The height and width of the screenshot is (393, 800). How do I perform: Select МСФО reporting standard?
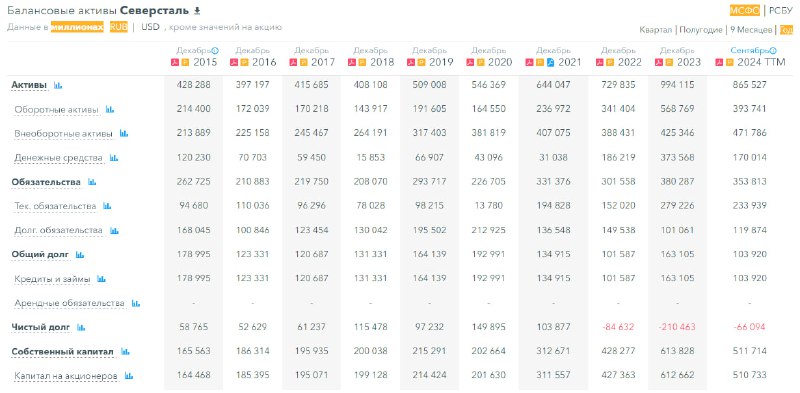tap(745, 11)
